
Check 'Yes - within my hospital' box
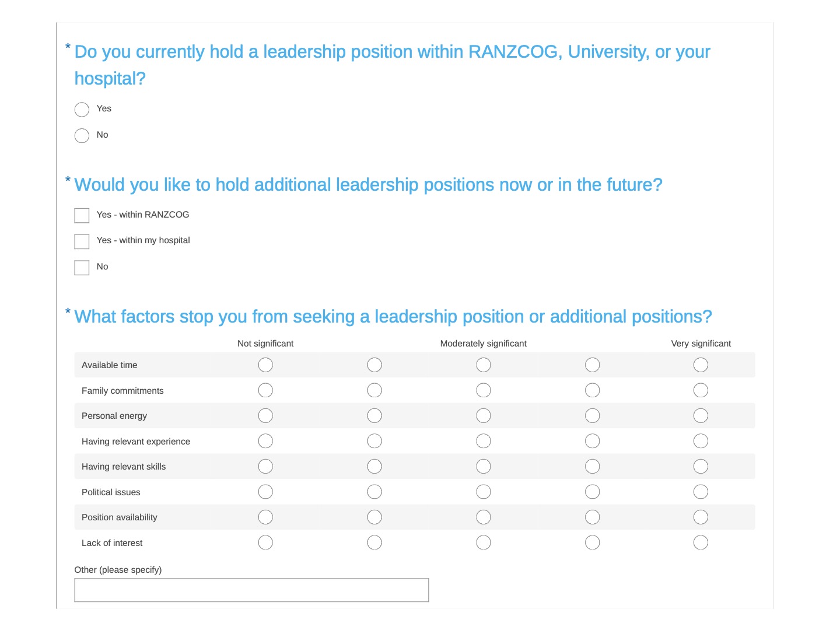(x=82, y=242)
